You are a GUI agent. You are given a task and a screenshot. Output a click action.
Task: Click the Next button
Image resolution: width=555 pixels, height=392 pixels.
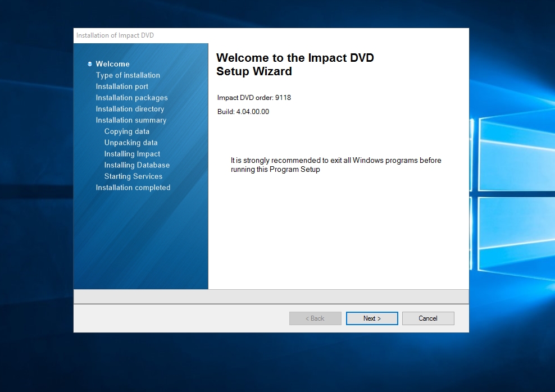(x=372, y=318)
